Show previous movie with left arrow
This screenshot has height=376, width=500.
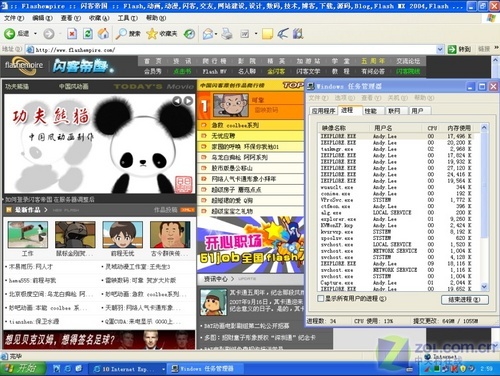pos(177,101)
